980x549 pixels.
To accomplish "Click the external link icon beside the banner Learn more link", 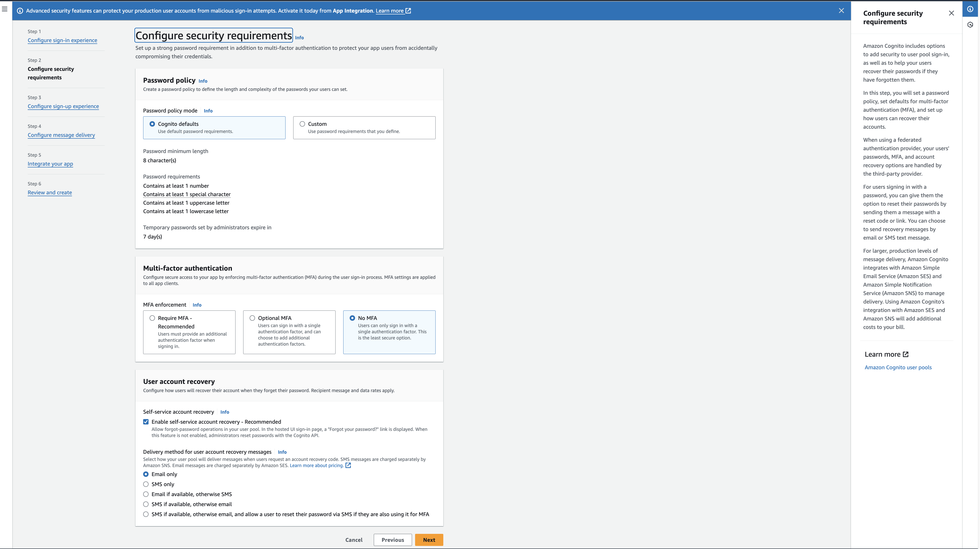I will click(408, 11).
